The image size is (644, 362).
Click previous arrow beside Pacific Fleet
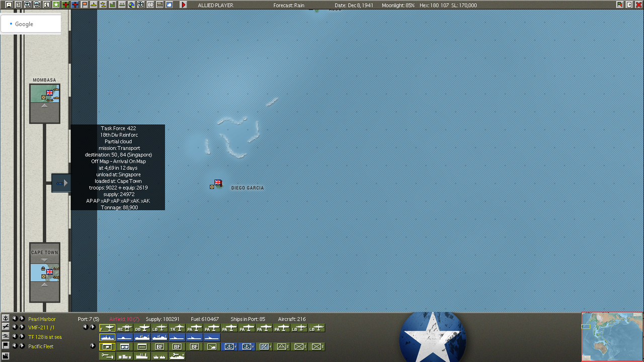tap(15, 346)
